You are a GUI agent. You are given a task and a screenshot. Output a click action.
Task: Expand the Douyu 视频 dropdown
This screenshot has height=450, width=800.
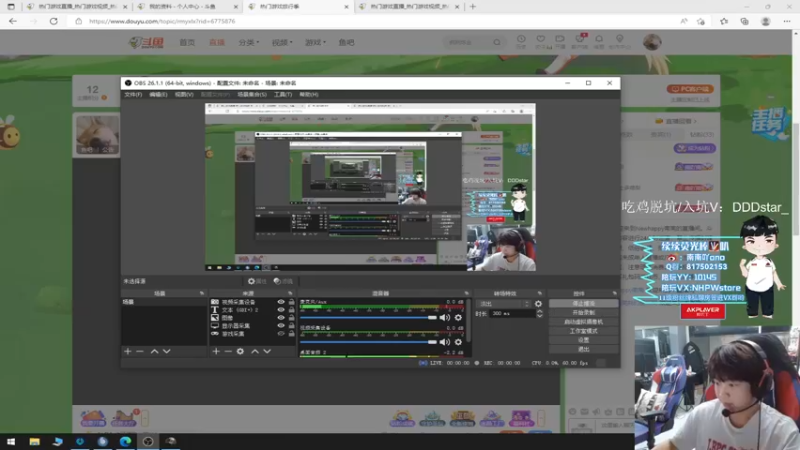[282, 42]
